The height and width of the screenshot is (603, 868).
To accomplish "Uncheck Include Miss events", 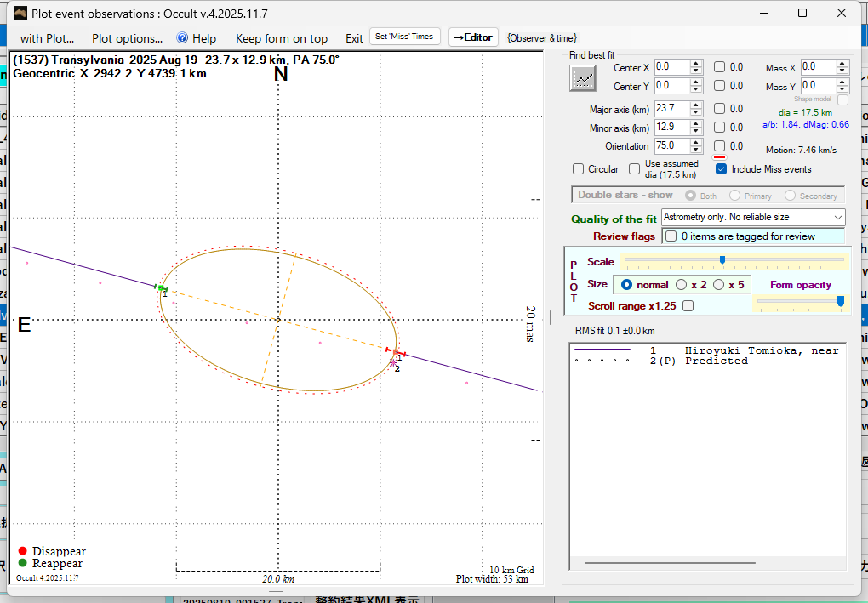I will coord(721,169).
